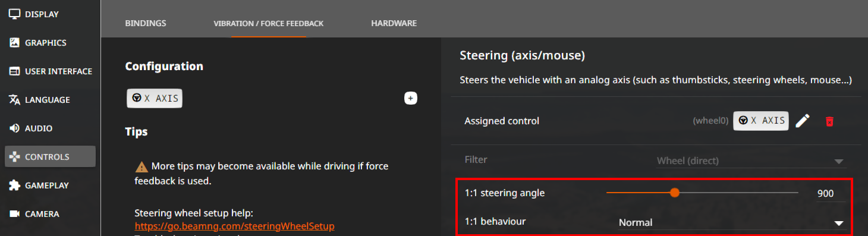Image resolution: width=868 pixels, height=236 pixels.
Task: Edit assigned control with pencil icon
Action: coord(803,121)
